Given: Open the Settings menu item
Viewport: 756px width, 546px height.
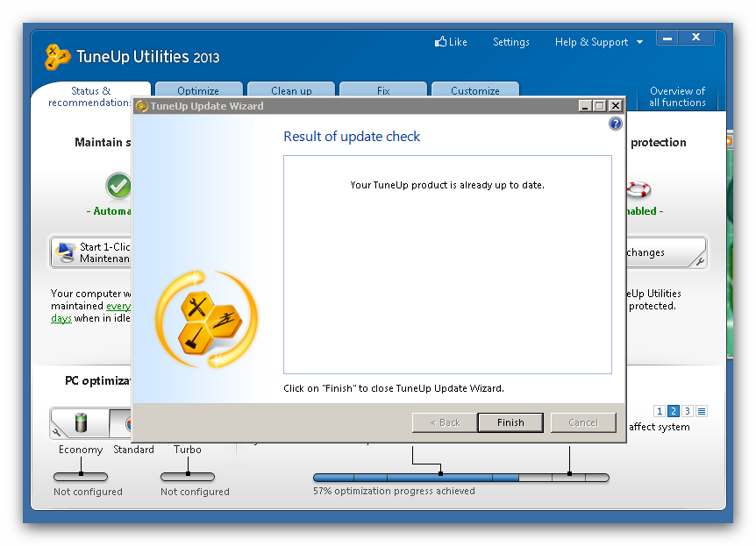Looking at the screenshot, I should point(510,42).
